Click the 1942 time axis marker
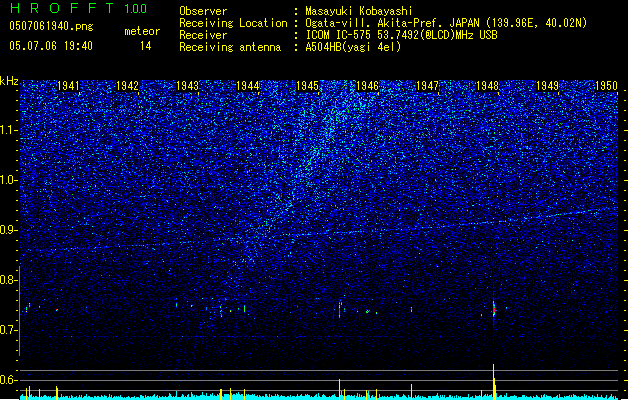This screenshot has height=400, width=629. point(127,86)
